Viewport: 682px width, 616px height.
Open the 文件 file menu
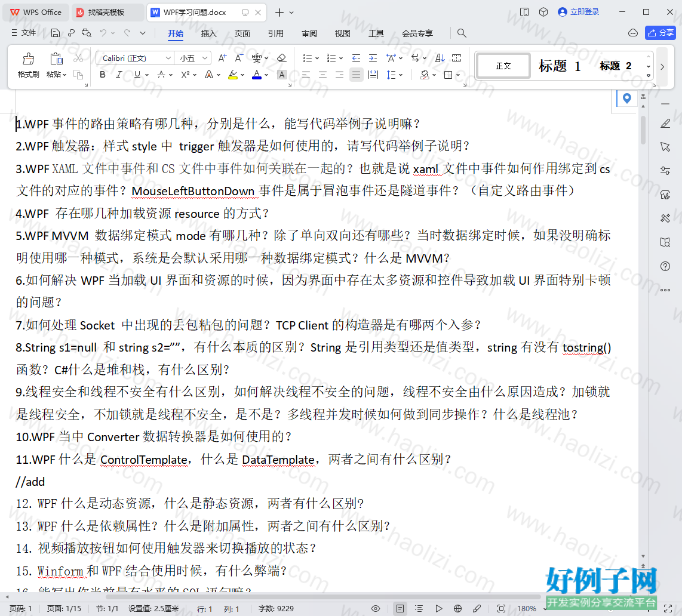click(24, 33)
